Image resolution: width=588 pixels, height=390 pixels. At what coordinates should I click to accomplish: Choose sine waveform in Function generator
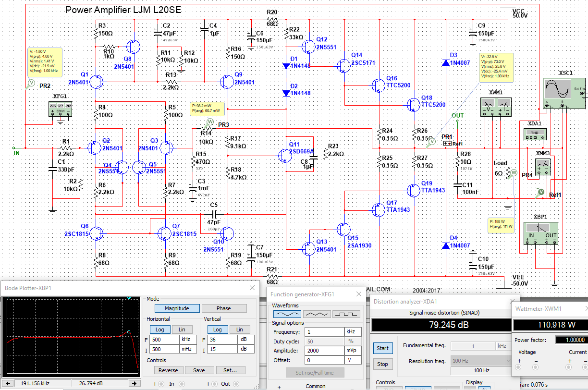pos(287,314)
